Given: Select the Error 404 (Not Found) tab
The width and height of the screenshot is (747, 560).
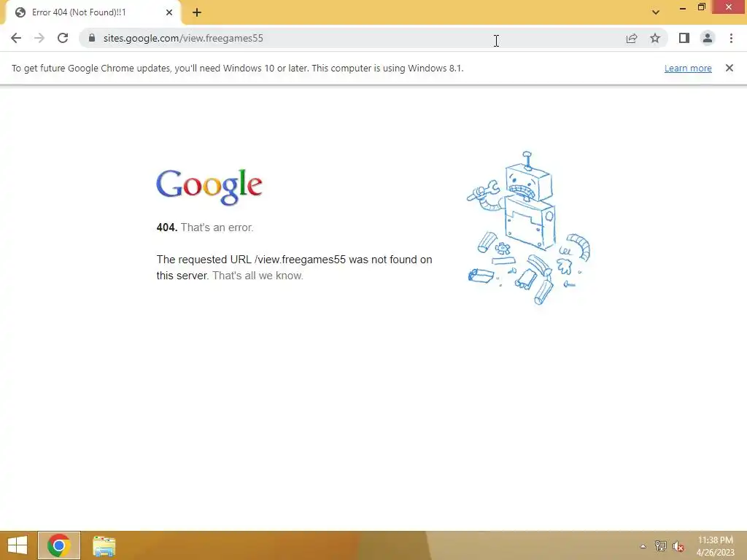Looking at the screenshot, I should tap(93, 12).
